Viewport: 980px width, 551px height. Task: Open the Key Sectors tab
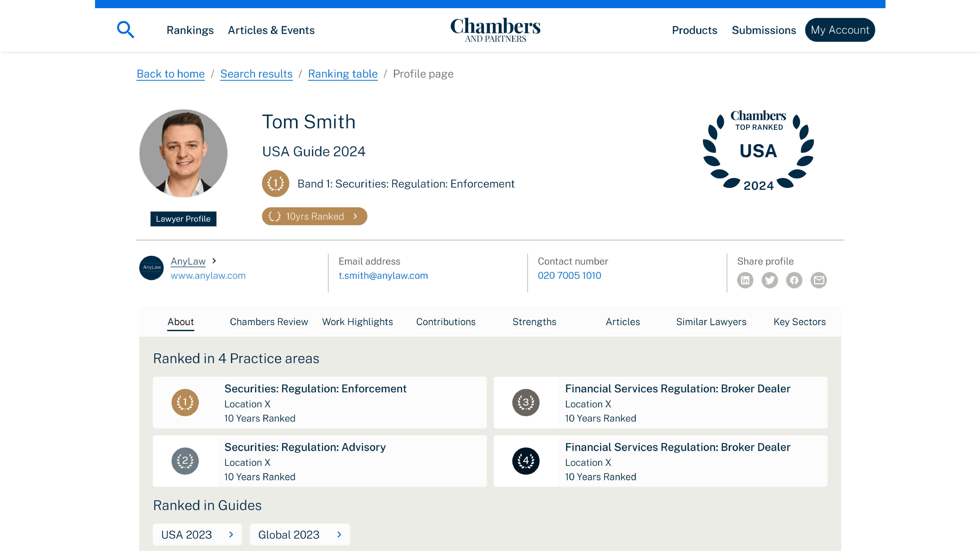(800, 322)
